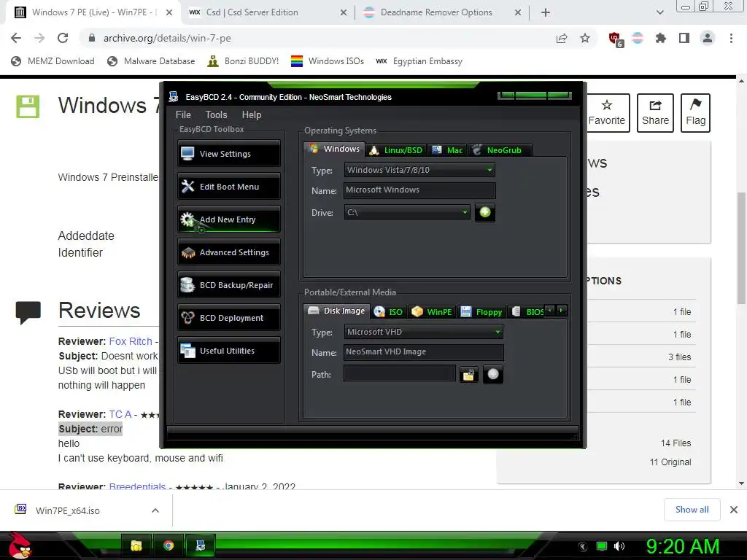Switch to Deadname Remover Options tab
The image size is (747, 560).
pos(443,12)
